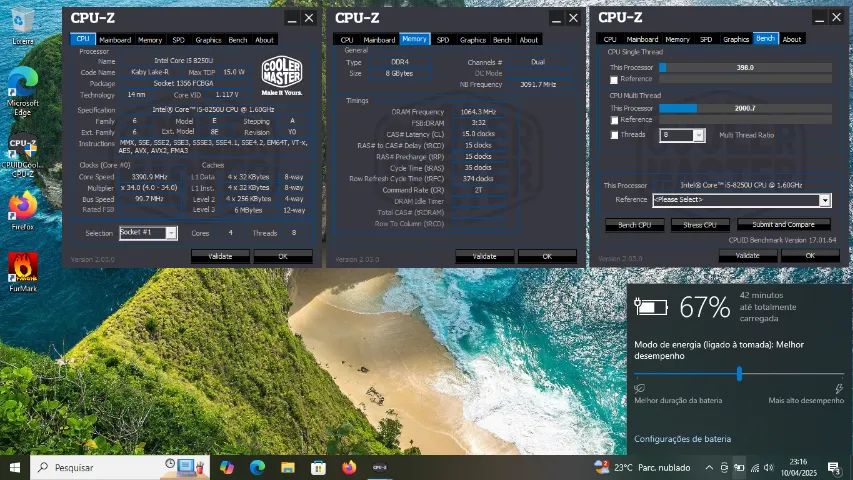853x480 pixels.
Task: Open Microsoft Edge desktop shortcut
Action: pos(22,91)
